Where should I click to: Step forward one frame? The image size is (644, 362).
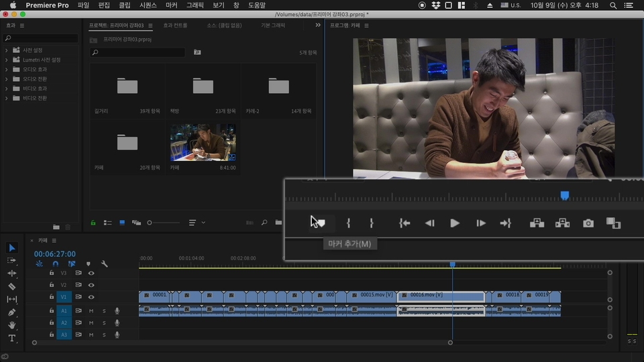coord(481,223)
